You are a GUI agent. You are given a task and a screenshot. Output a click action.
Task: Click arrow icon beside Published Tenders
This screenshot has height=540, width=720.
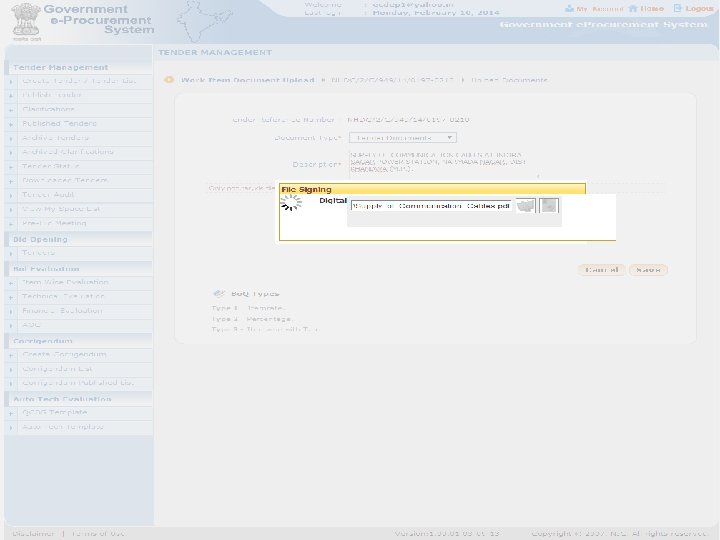pos(11,124)
